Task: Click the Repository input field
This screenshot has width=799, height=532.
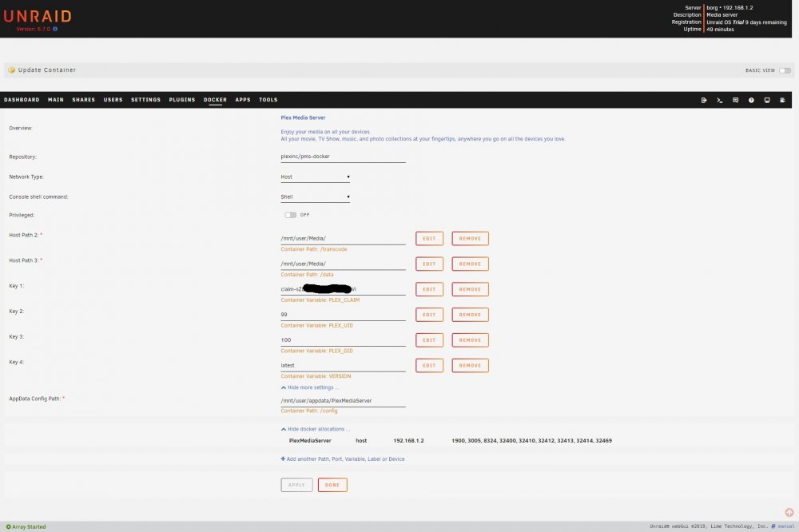Action: tap(343, 157)
